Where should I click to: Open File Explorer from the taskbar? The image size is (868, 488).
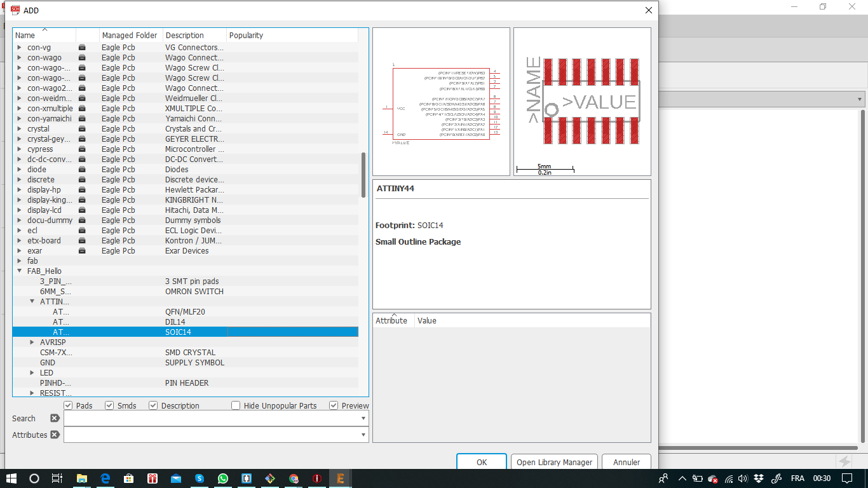point(81,478)
